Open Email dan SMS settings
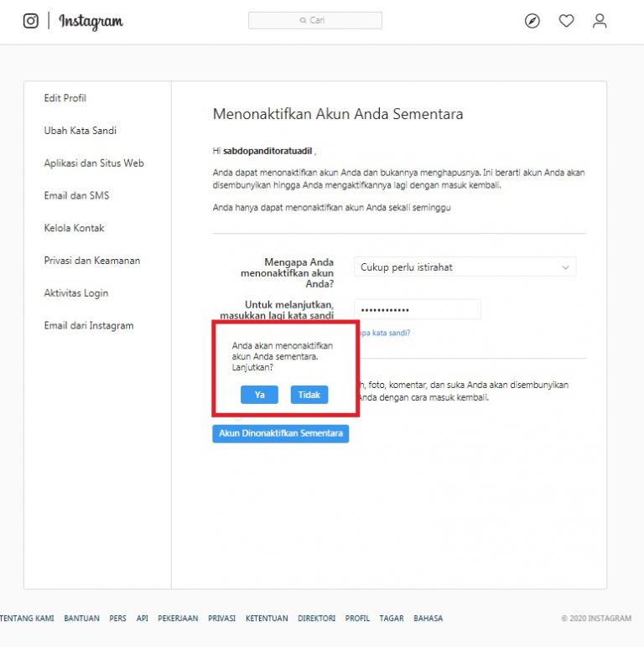 [76, 195]
